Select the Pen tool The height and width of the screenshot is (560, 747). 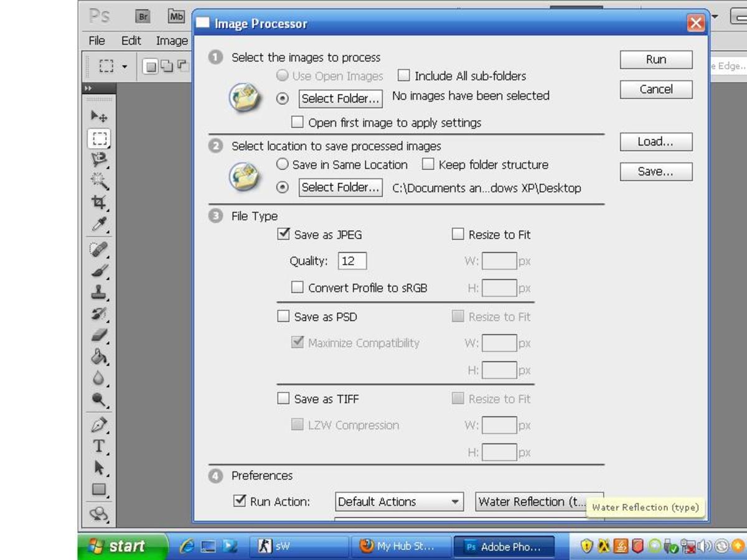[99, 425]
